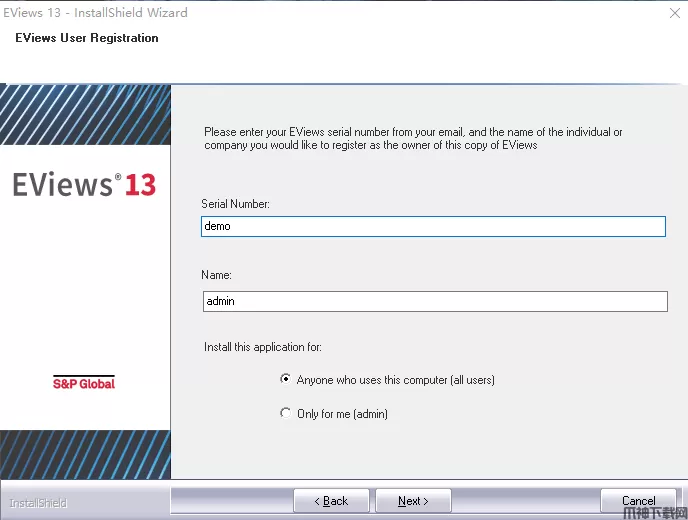Click the 'Name:' label
Image resolution: width=688 pixels, height=520 pixels.
pyautogui.click(x=216, y=275)
